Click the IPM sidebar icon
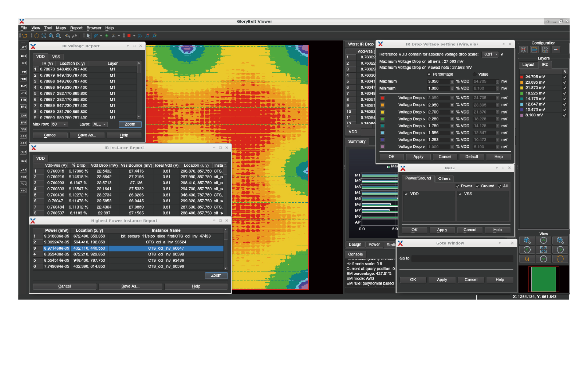 [x=24, y=72]
